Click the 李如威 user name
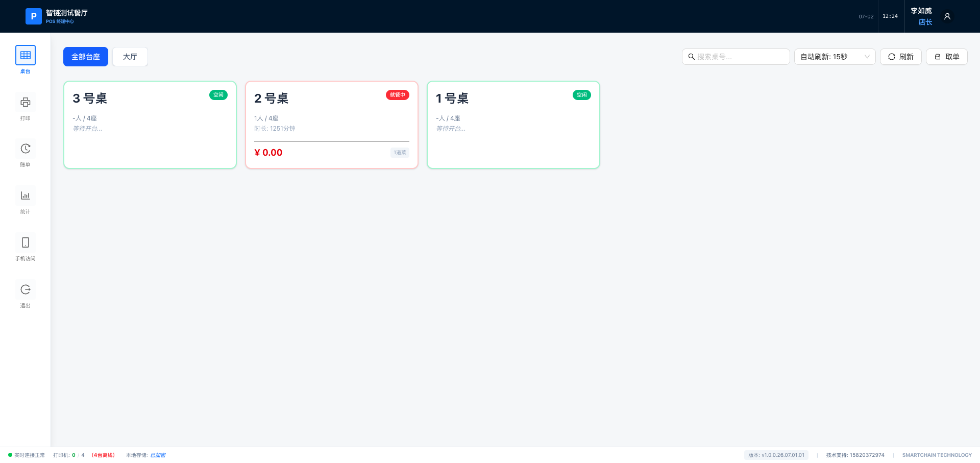This screenshot has height=463, width=980. click(x=921, y=11)
